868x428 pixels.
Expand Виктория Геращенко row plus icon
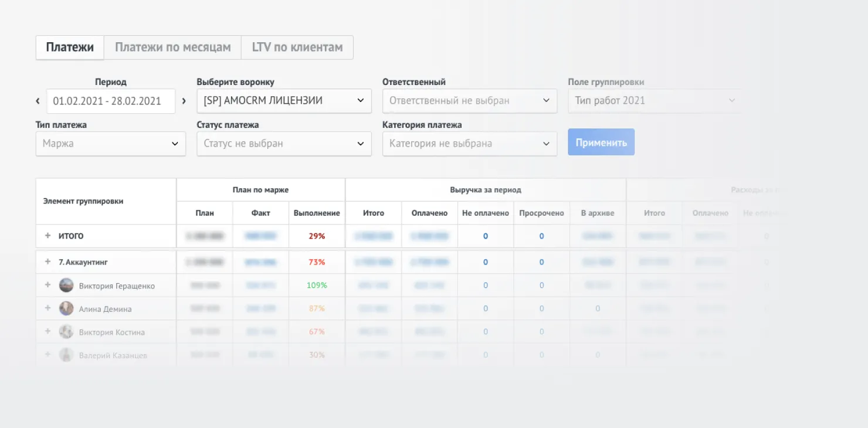(x=48, y=286)
